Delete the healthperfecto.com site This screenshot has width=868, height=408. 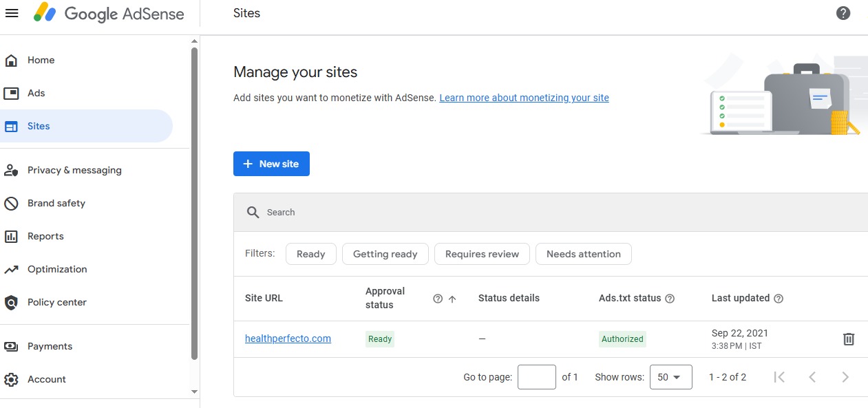[x=849, y=339]
